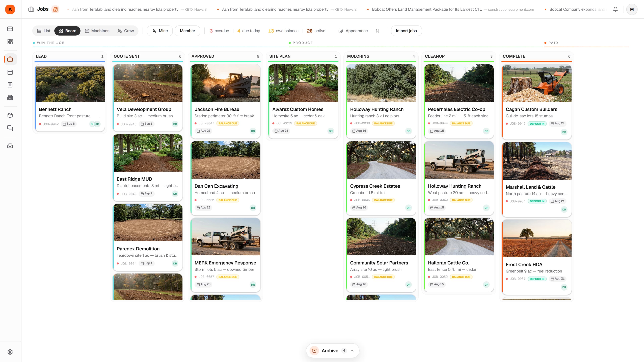The image size is (644, 362).
Task: Click BALANCE DUE tag on Dan Can Excavating
Action: [228, 200]
